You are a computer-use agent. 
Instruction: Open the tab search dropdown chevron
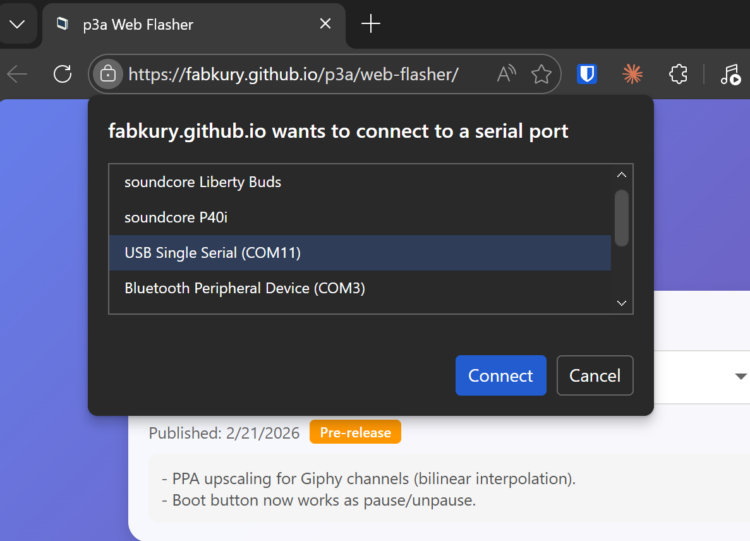(x=17, y=24)
